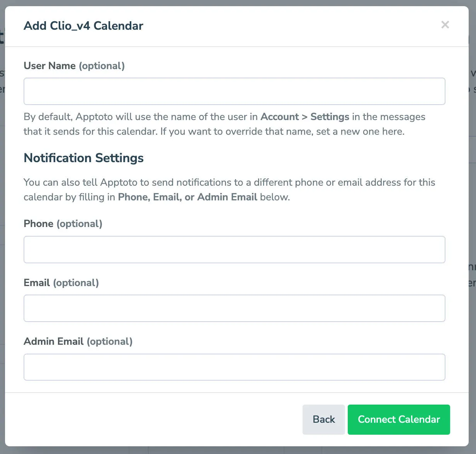Click into the User Name field

234,91
